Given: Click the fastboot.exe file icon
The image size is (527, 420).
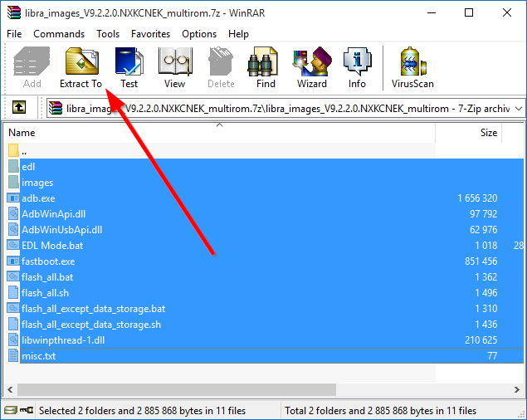Looking at the screenshot, I should pos(13,261).
